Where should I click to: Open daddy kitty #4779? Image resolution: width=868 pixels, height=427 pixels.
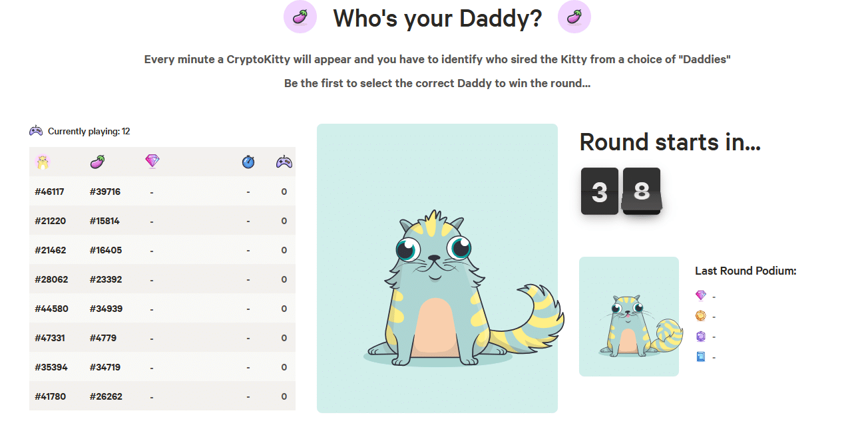(x=103, y=338)
